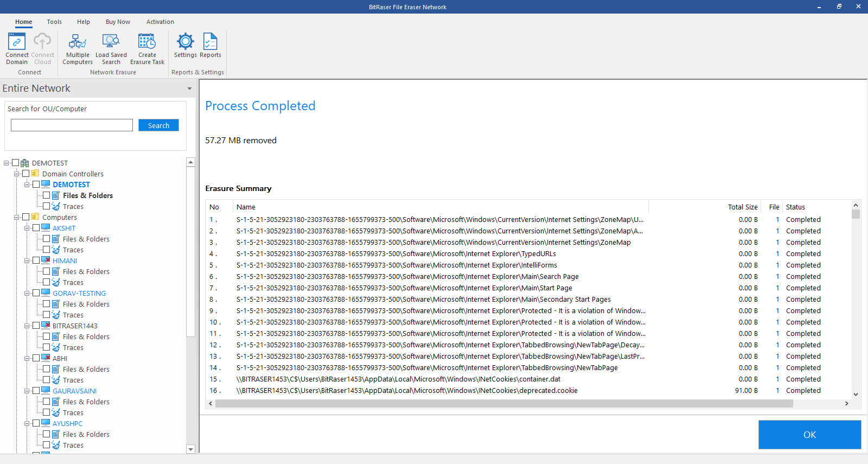Collapse the Computers tree node
Screen dimensions: 868x464
pyautogui.click(x=17, y=217)
